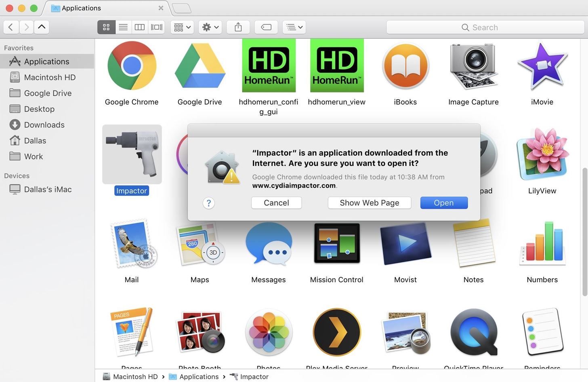Switch to list view mode
This screenshot has width=588, height=382.
[123, 27]
